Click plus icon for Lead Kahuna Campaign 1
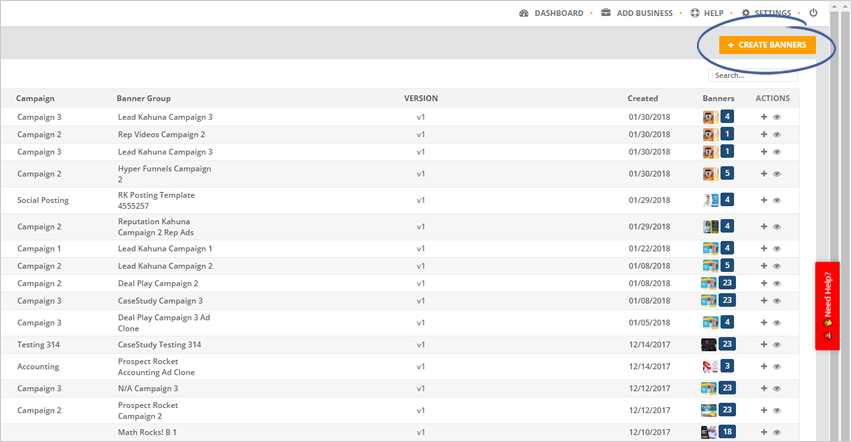The height and width of the screenshot is (442, 852). 764,249
